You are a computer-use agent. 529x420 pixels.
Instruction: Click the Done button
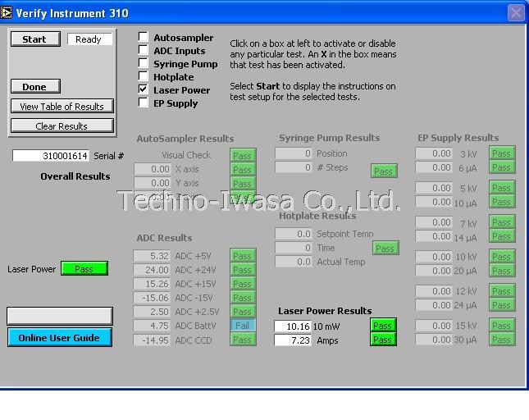pyautogui.click(x=34, y=86)
